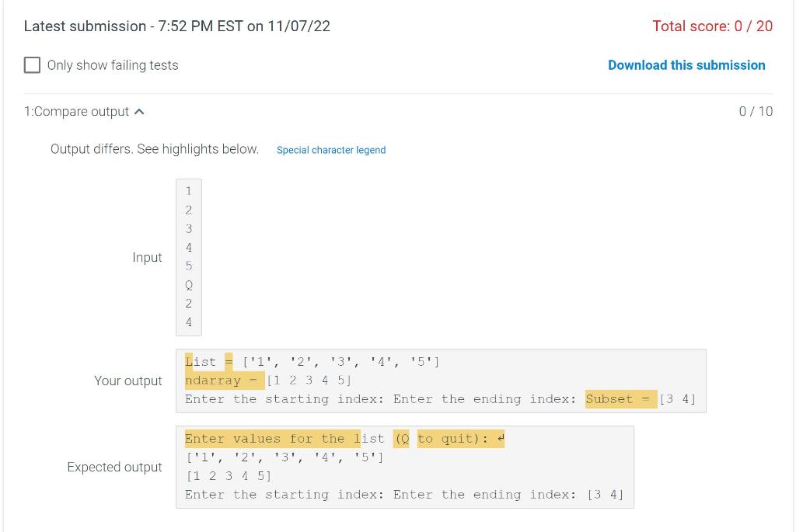Viewport: 796px width, 532px height.
Task: Select the 1:Compare output heading
Action: click(x=78, y=111)
